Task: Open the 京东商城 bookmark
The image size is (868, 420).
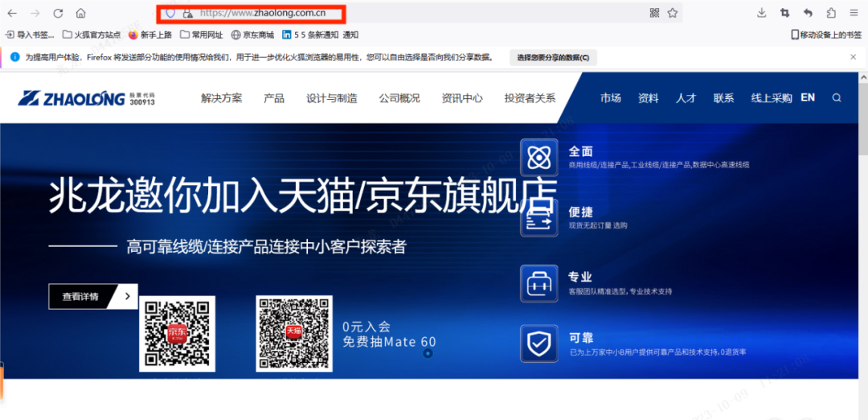Action: point(252,35)
